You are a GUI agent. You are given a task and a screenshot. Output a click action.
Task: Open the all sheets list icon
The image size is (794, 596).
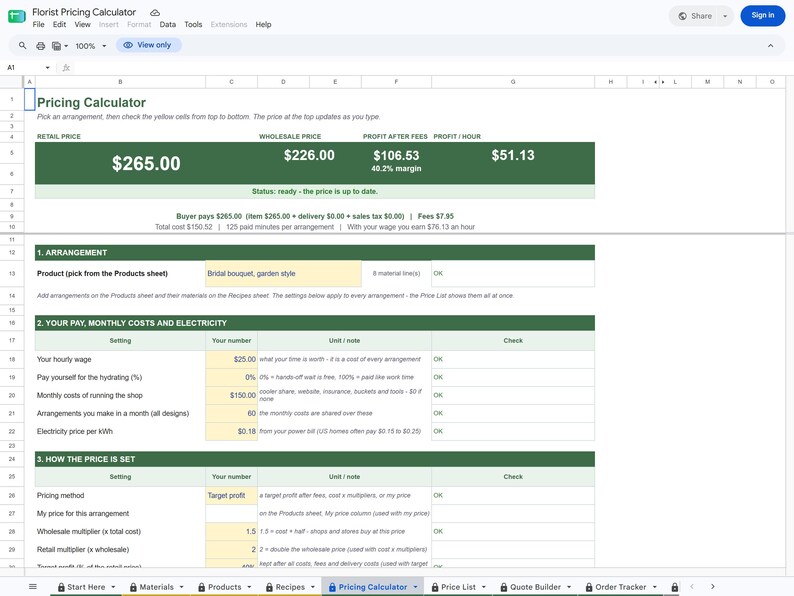point(33,586)
